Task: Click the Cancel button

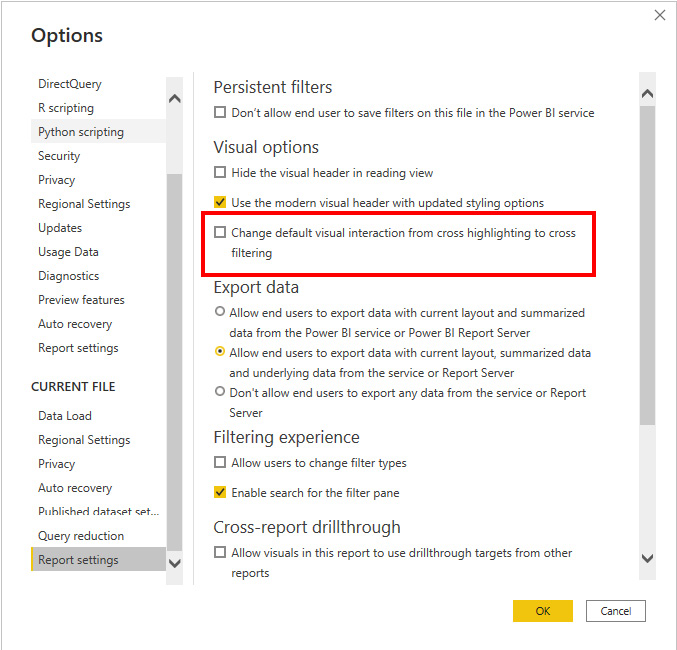Action: tap(616, 611)
